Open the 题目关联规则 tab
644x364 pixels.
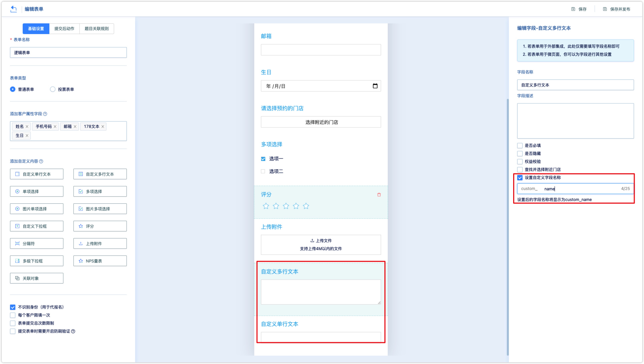(96, 29)
